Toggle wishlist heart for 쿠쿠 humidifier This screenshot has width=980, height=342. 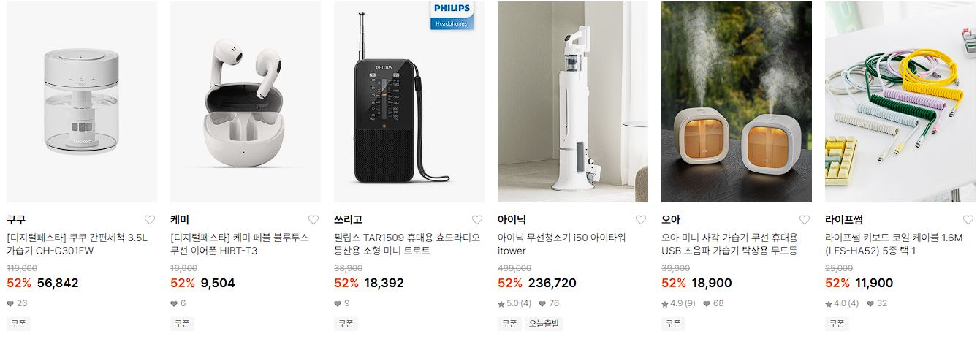click(150, 220)
